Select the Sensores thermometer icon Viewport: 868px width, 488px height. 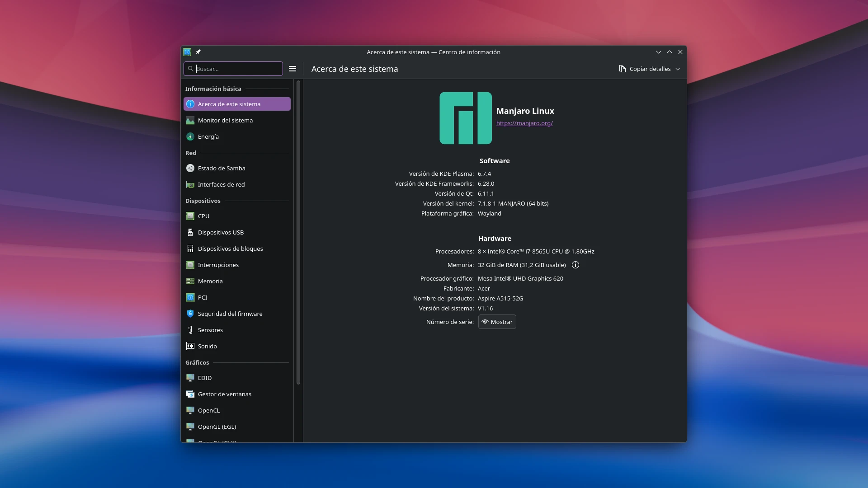pyautogui.click(x=190, y=330)
